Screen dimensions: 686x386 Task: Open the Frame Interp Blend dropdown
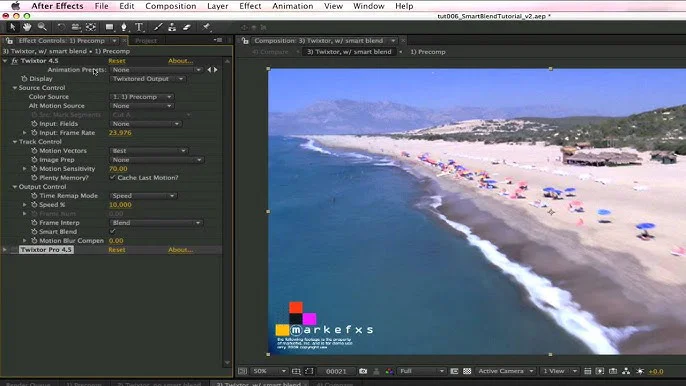coord(156,223)
